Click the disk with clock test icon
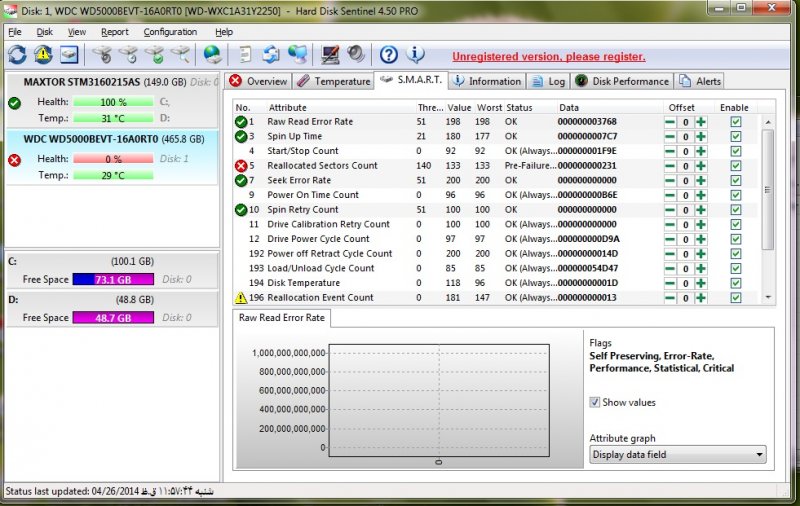800x506 pixels. [129, 54]
